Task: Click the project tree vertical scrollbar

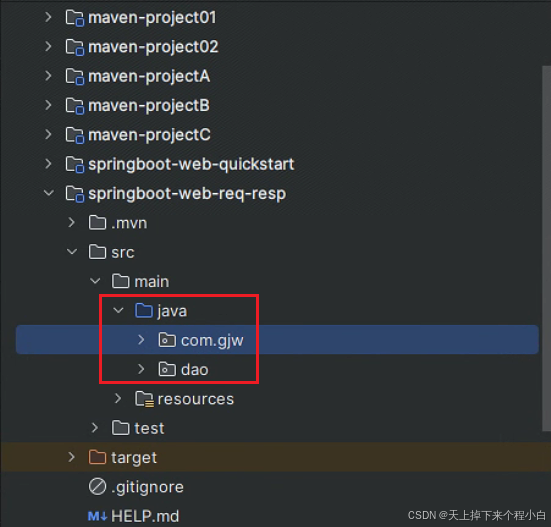Action: (x=546, y=248)
